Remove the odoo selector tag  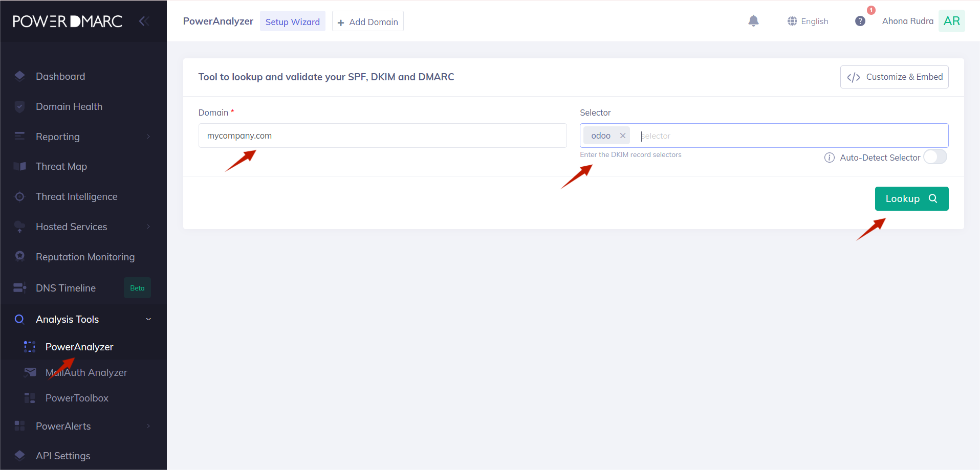[623, 136]
